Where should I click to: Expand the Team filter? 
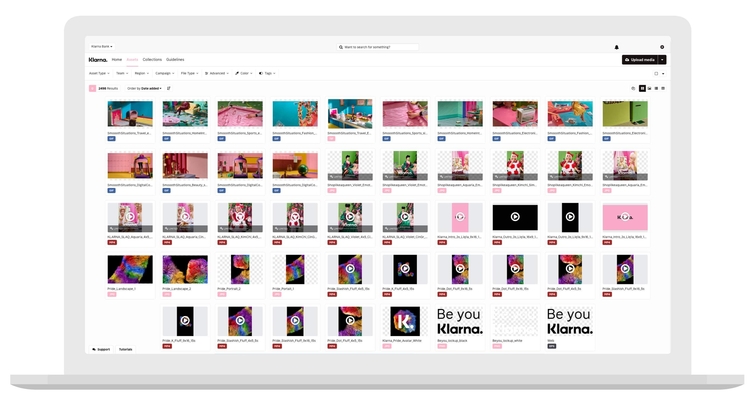122,74
